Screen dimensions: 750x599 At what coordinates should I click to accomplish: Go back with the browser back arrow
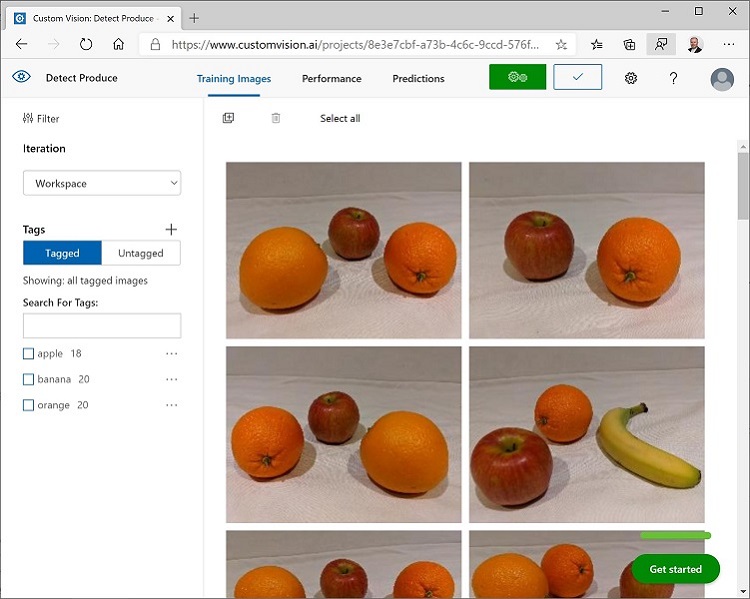[x=22, y=44]
